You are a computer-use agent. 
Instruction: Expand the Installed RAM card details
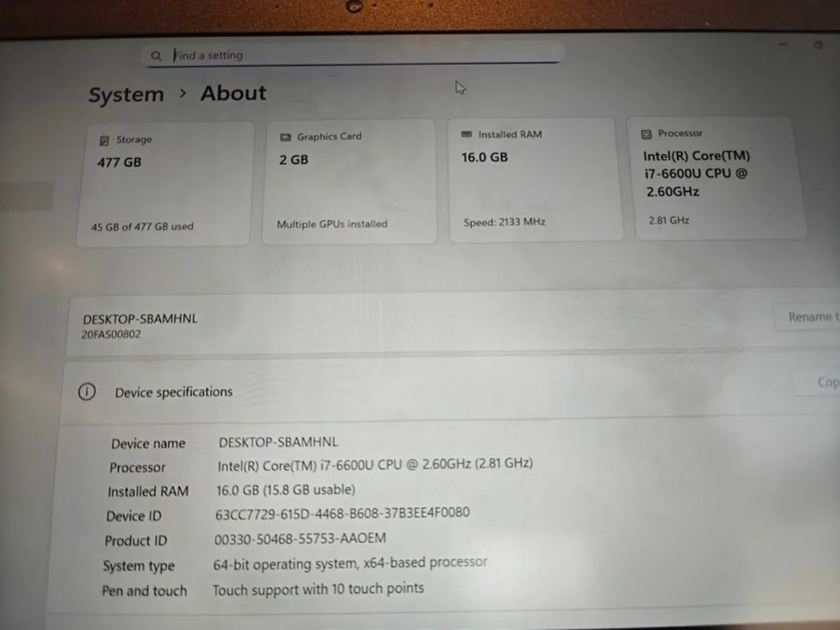pyautogui.click(x=536, y=178)
